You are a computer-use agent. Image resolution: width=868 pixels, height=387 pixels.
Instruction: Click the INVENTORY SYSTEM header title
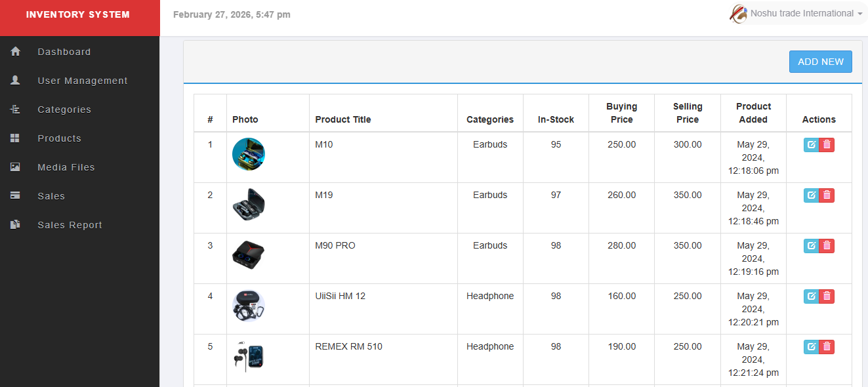[x=78, y=15]
